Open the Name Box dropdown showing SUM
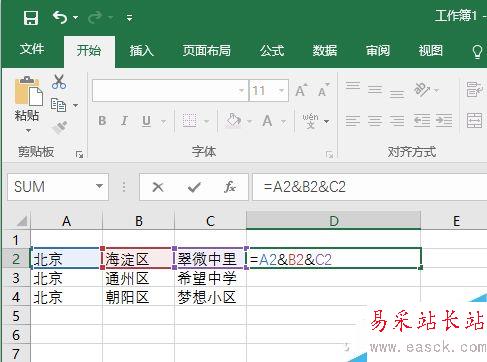The width and height of the screenshot is (487, 362). click(99, 186)
